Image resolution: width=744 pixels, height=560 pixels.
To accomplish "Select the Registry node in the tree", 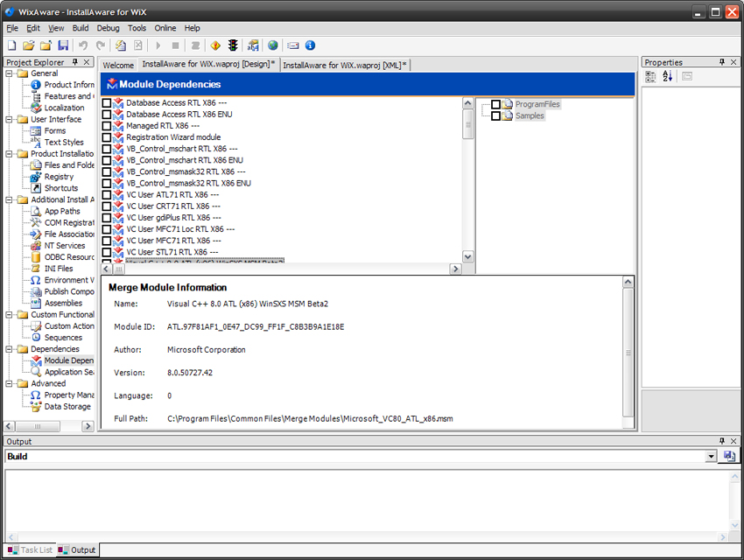I will (x=59, y=177).
